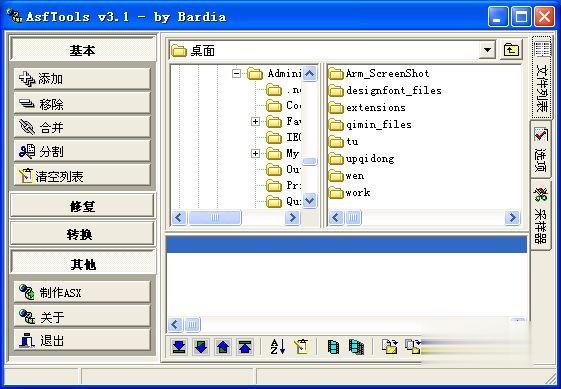Select the Pr folder in tree

click(x=284, y=185)
